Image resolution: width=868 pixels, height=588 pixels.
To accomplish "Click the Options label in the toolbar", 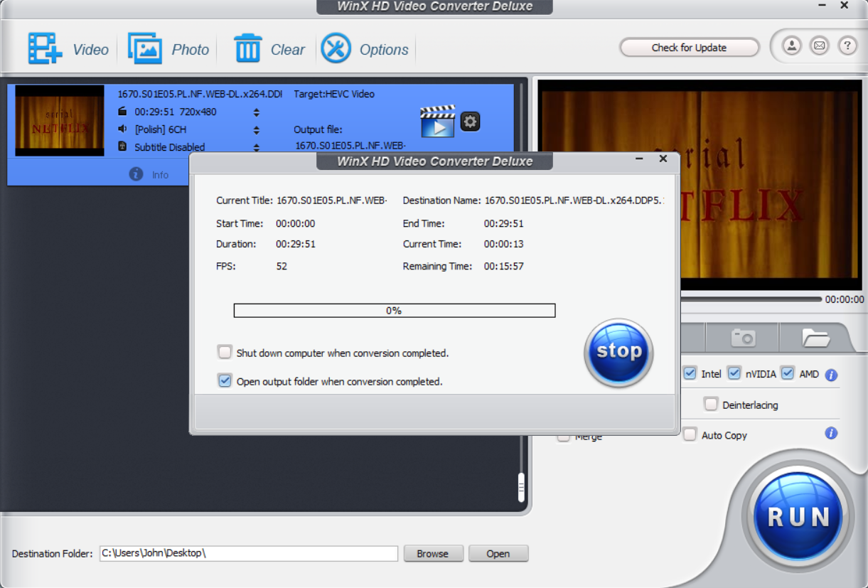I will tap(384, 50).
